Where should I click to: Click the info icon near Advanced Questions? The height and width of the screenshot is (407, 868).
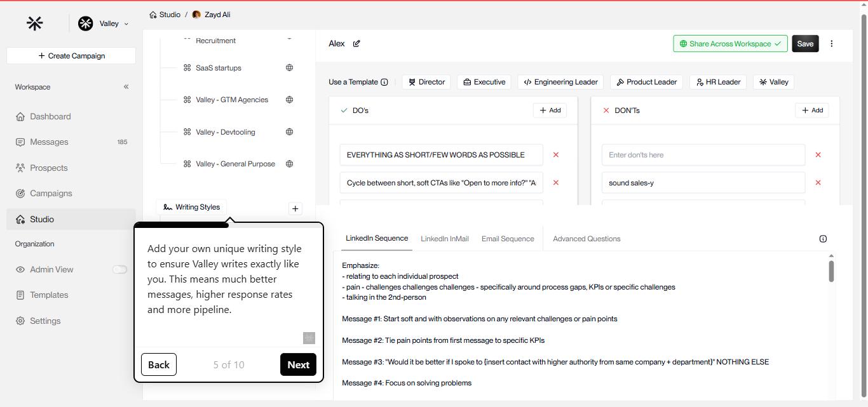coord(823,238)
